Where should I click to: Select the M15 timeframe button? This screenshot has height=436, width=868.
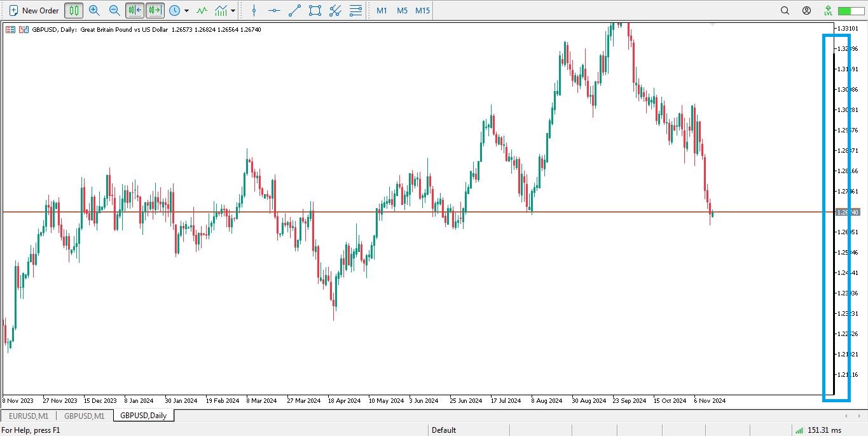(x=422, y=10)
